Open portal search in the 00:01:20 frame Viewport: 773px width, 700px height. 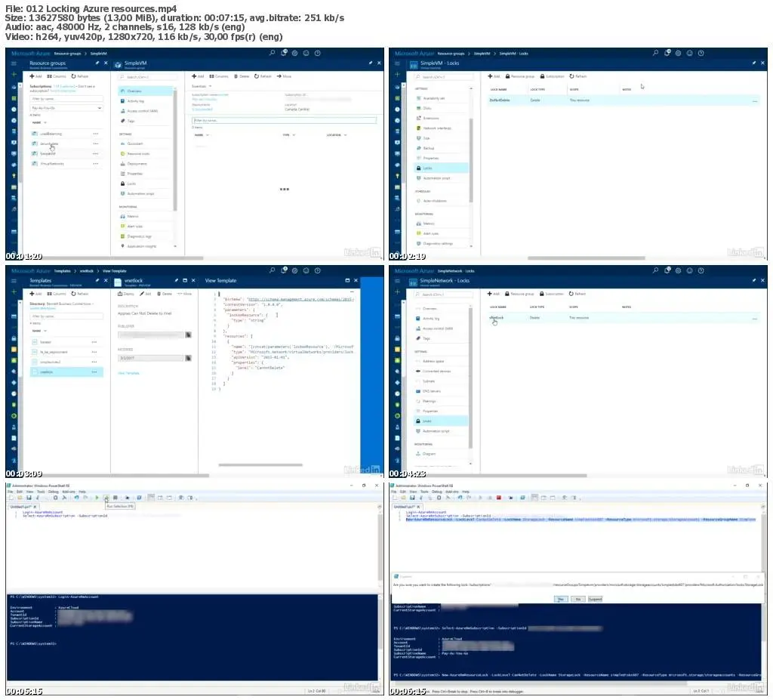272,53
